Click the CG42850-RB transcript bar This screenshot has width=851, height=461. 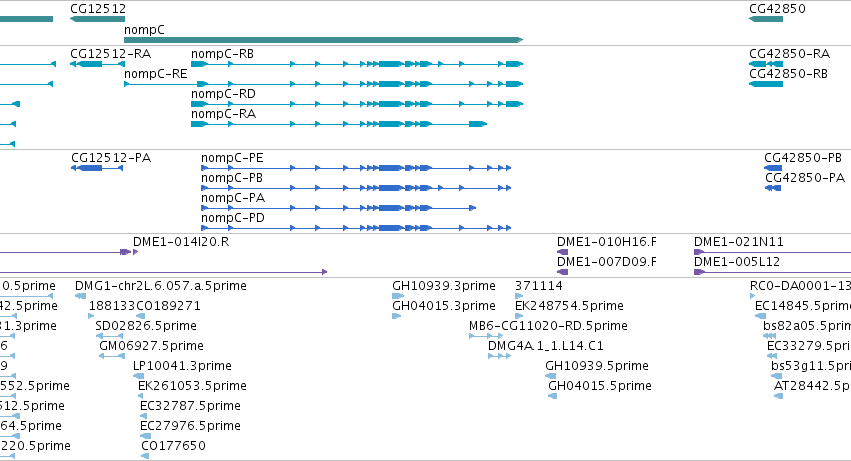tap(766, 84)
